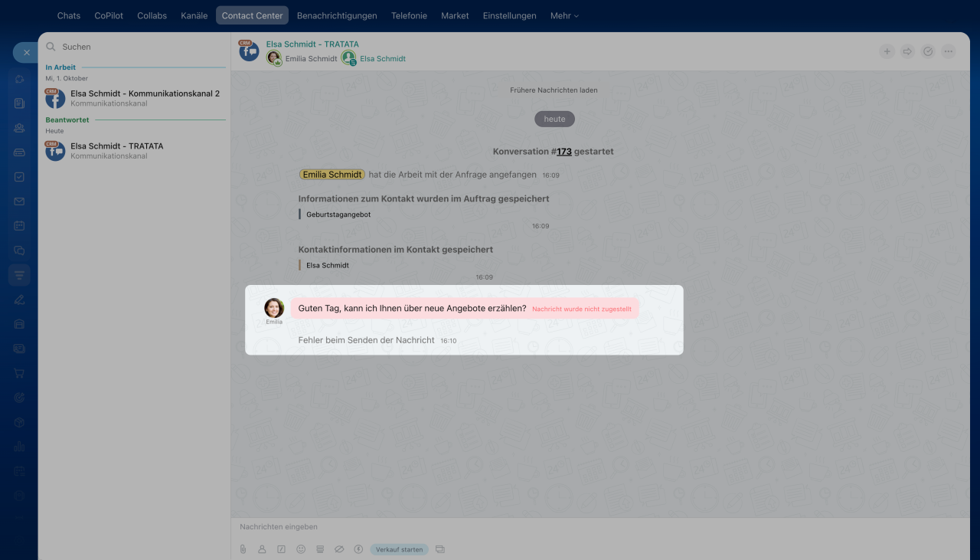The height and width of the screenshot is (560, 980).
Task: Toggle hidden message mode (crossed-eye icon)
Action: pyautogui.click(x=339, y=549)
